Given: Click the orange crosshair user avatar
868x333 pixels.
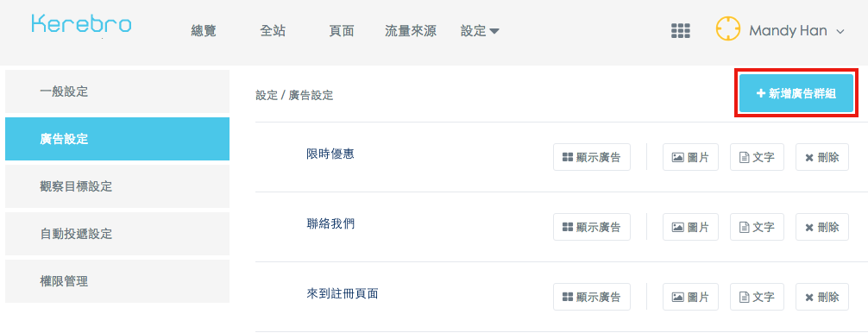Looking at the screenshot, I should click(728, 28).
